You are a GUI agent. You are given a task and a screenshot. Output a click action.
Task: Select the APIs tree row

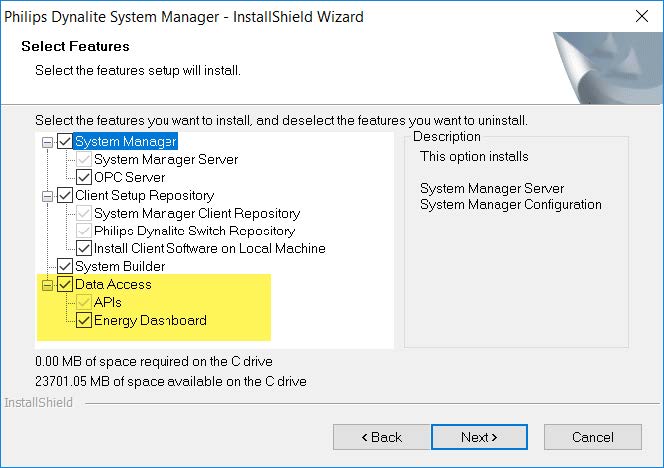(108, 302)
